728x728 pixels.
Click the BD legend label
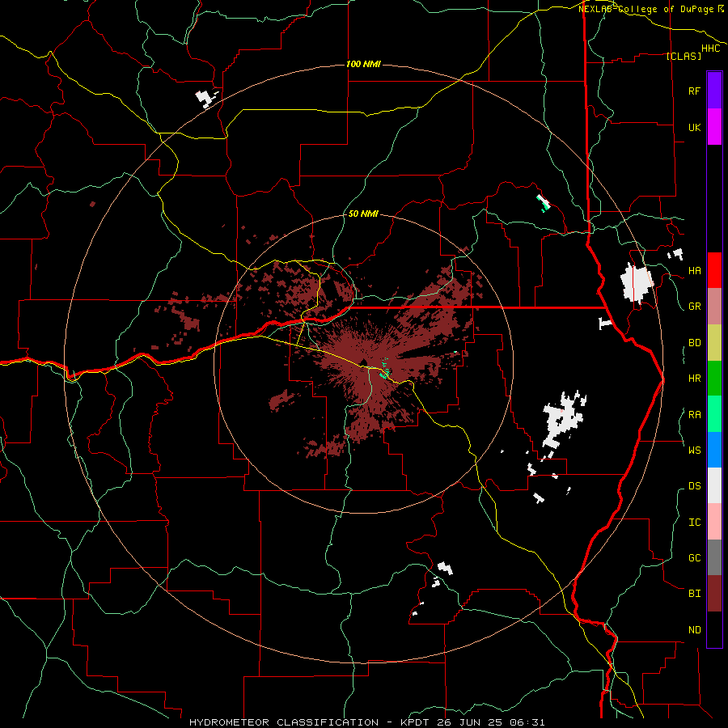[x=694, y=343]
